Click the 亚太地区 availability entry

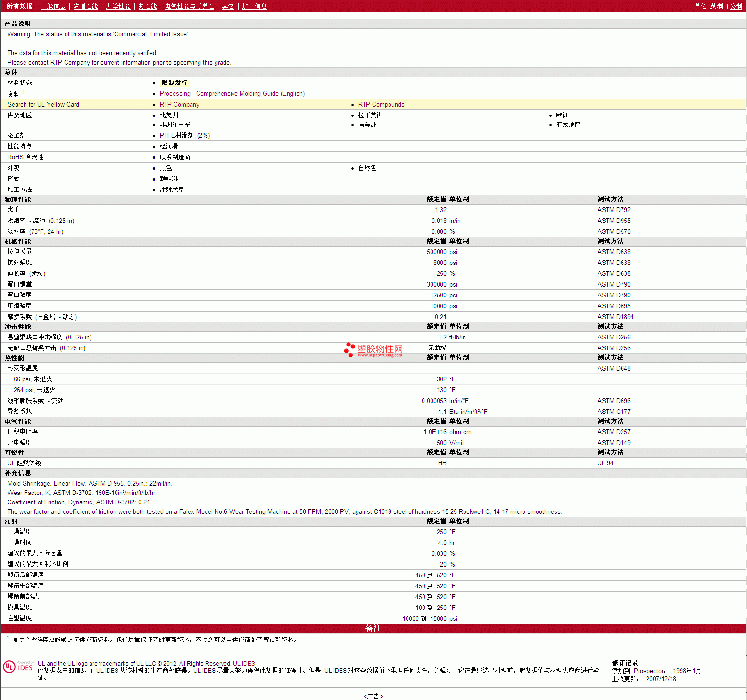point(568,125)
